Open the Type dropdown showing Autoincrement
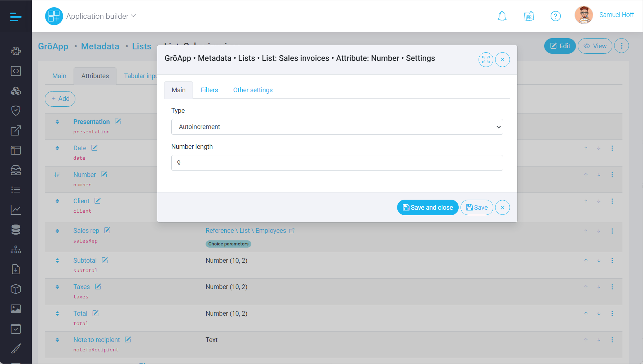Viewport: 643px width, 364px height. [x=337, y=127]
